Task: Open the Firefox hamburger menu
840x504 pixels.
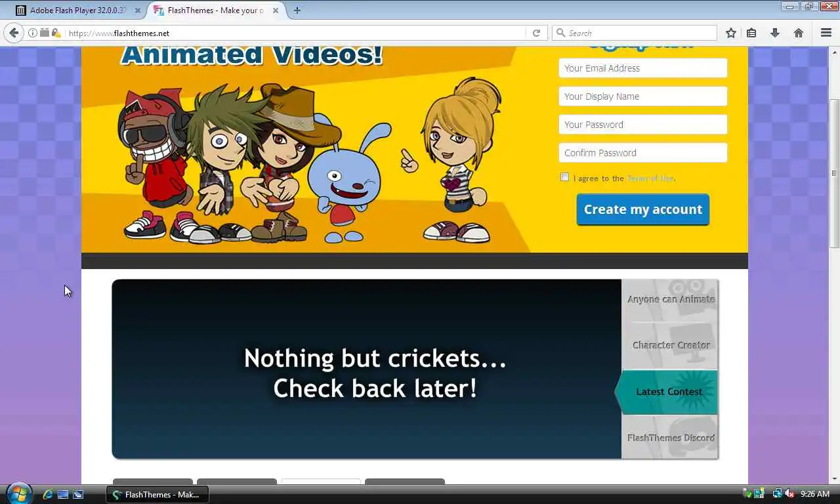Action: tap(826, 33)
